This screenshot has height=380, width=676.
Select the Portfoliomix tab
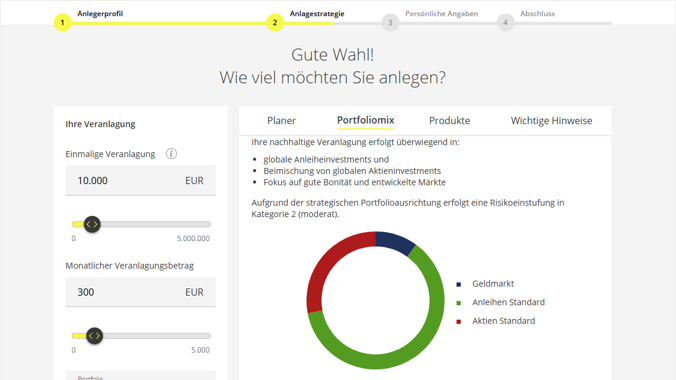coord(366,120)
